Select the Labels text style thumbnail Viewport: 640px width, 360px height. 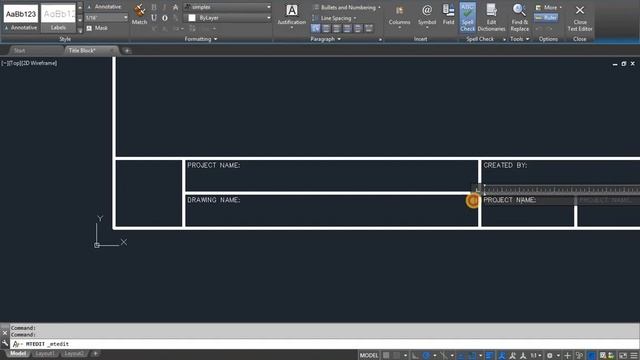58,18
